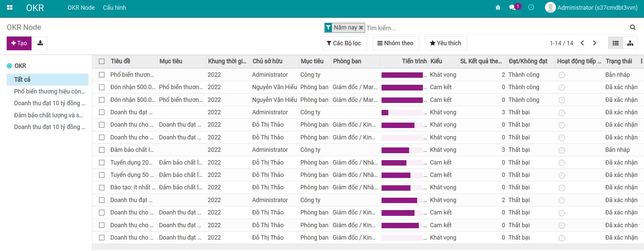Remove the 'Năm nay' filter tag
644x251 pixels.
[361, 28]
